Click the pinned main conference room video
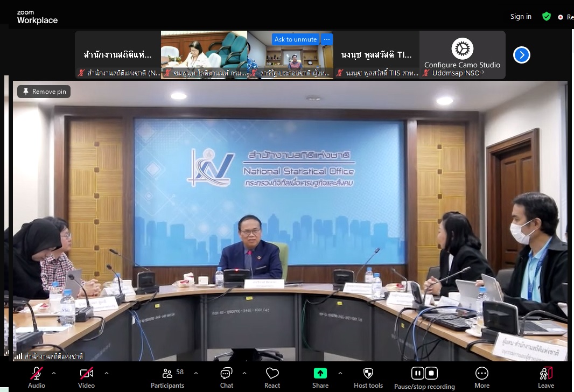 [x=290, y=221]
